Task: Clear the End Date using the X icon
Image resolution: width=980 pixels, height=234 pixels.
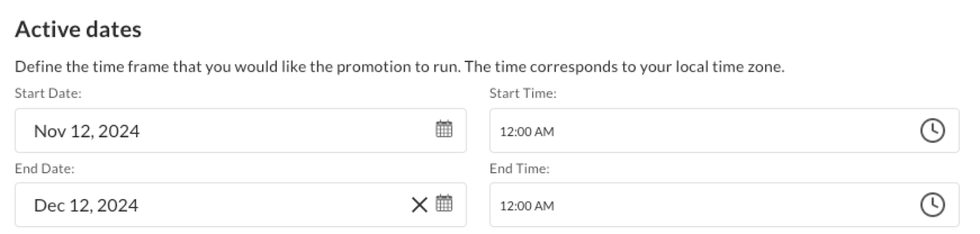Action: (420, 205)
